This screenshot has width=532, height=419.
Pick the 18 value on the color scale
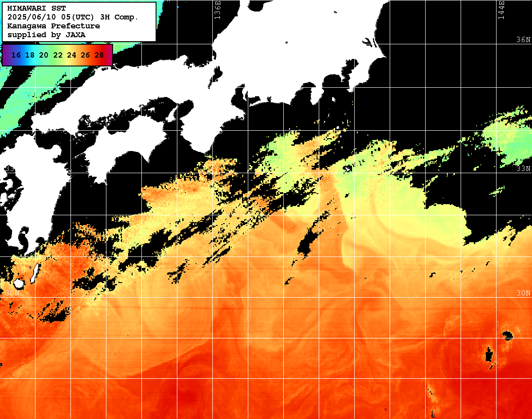pyautogui.click(x=30, y=55)
